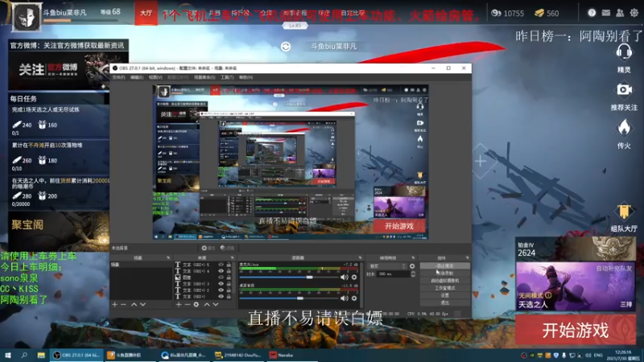The image size is (644, 362).
Task: Open desktop audio settings gear
Action: coord(354,298)
